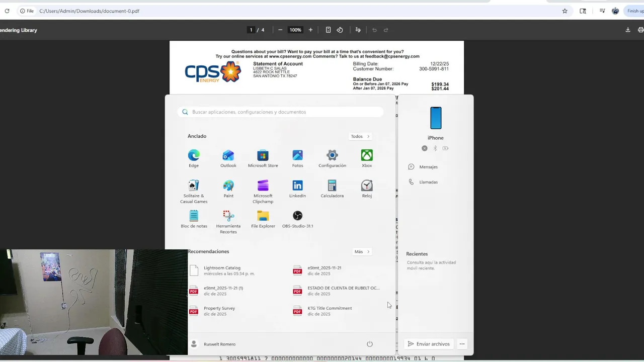Show more recommendations with Más
Screen dimensions: 644x362
pyautogui.click(x=362, y=251)
